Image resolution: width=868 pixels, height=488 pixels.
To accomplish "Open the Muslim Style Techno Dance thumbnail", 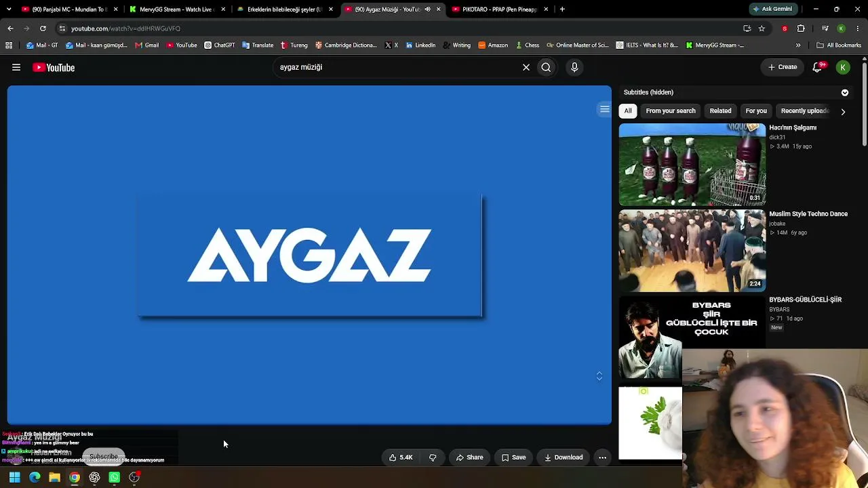I will (692, 251).
